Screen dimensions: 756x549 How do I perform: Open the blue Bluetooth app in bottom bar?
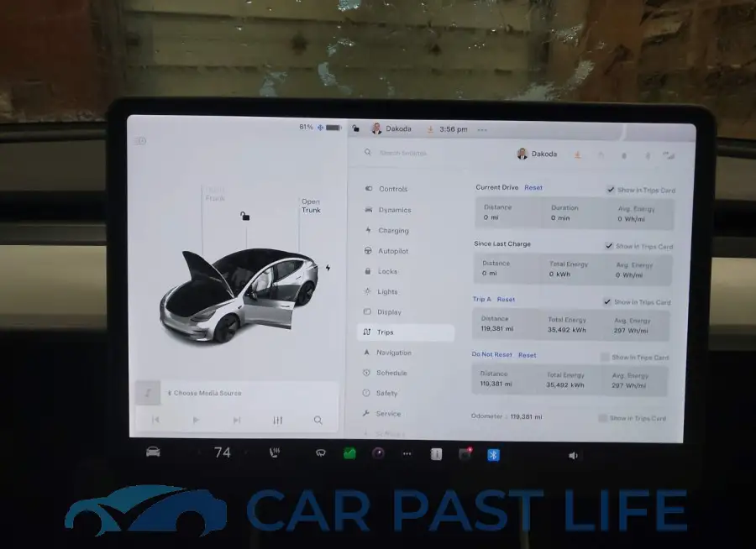coord(493,454)
